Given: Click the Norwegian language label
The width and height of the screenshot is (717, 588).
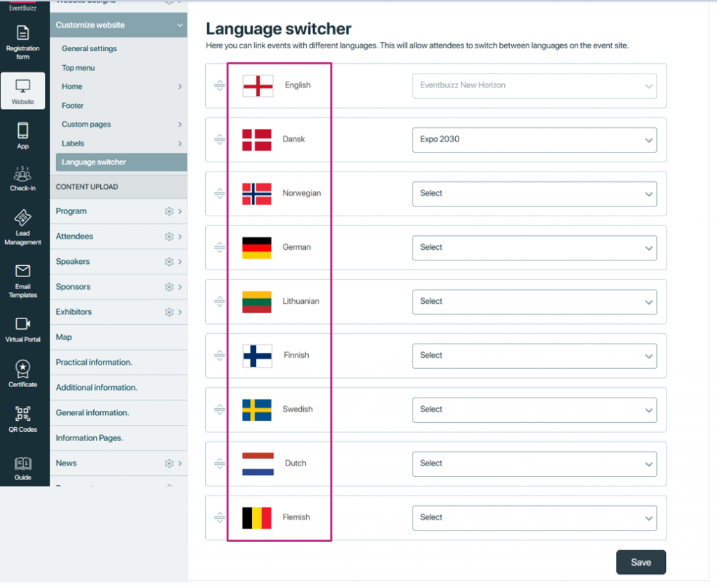Looking at the screenshot, I should pos(301,193).
